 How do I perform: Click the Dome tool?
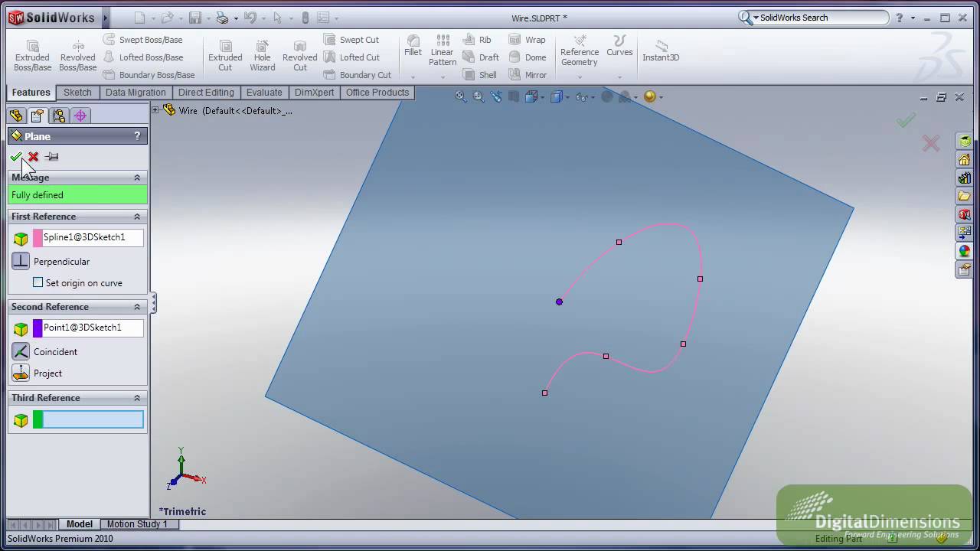coord(528,57)
